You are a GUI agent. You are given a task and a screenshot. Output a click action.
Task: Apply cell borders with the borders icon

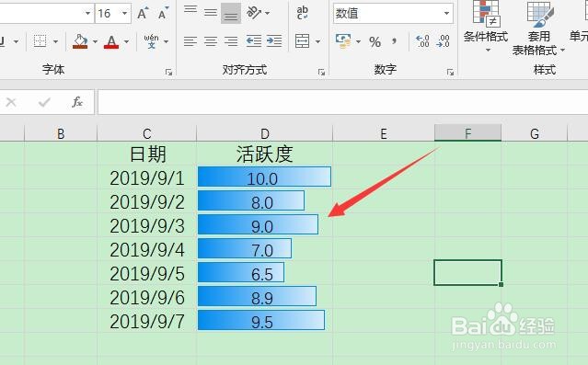click(x=40, y=41)
